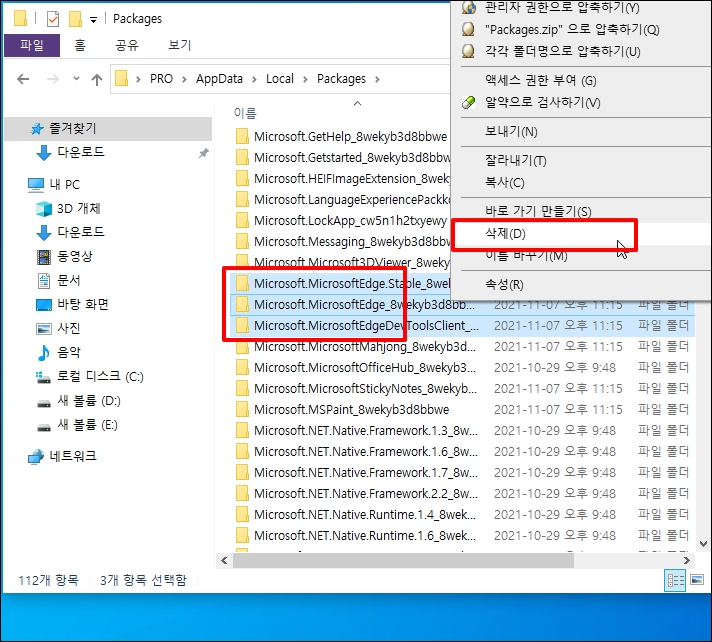Switch to the 공유 ribbon tab
Screen dimensions: 712x642
tap(127, 45)
